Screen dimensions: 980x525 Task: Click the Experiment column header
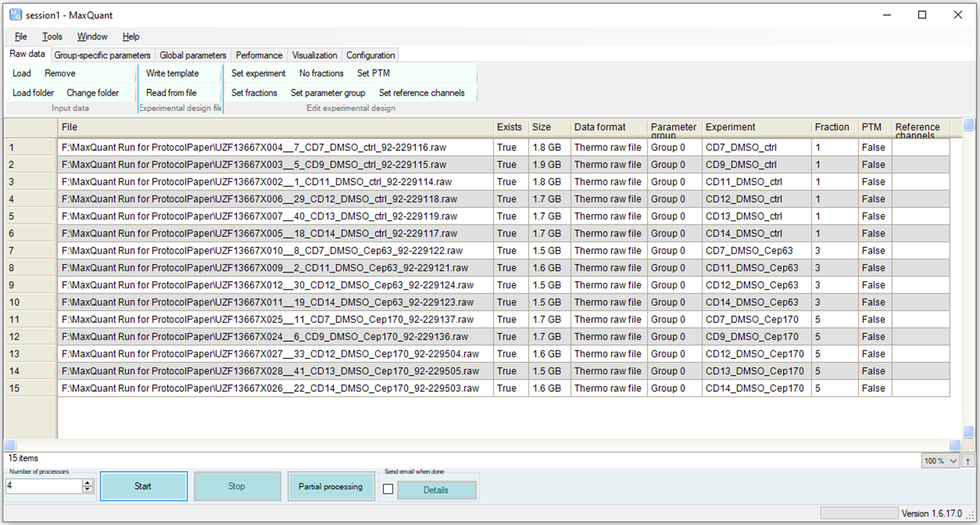click(756, 127)
